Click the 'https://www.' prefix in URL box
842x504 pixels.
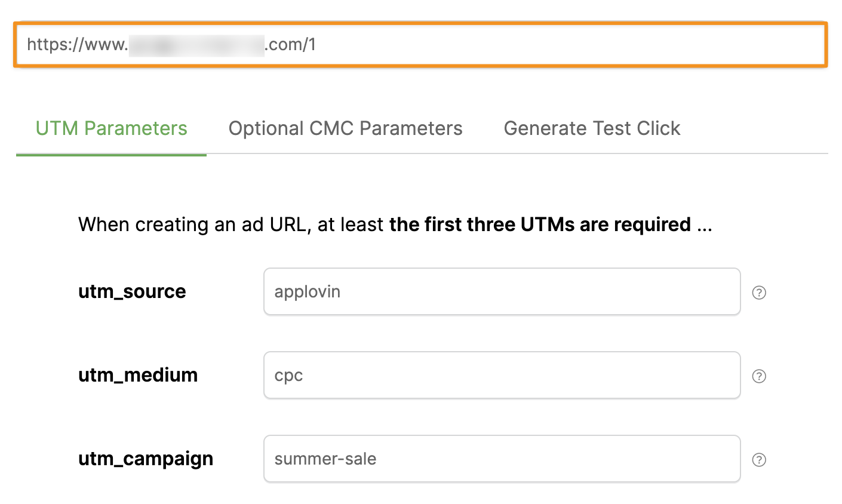coord(77,45)
